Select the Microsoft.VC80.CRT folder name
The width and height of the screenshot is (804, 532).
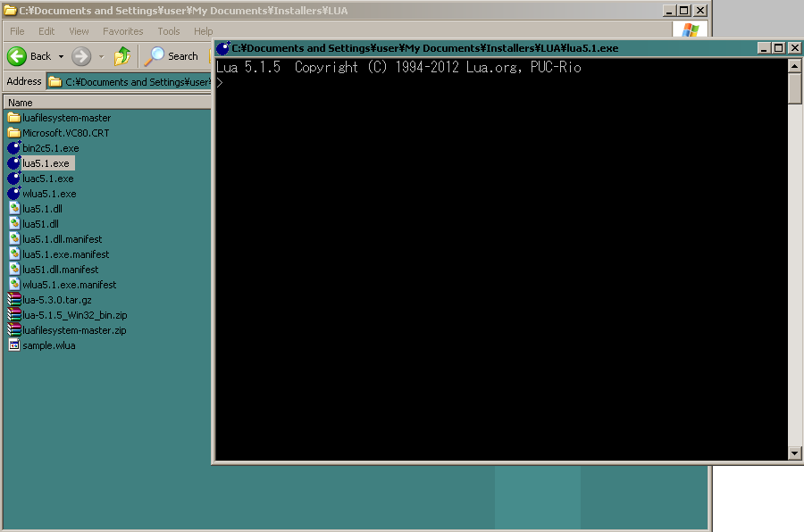click(65, 133)
